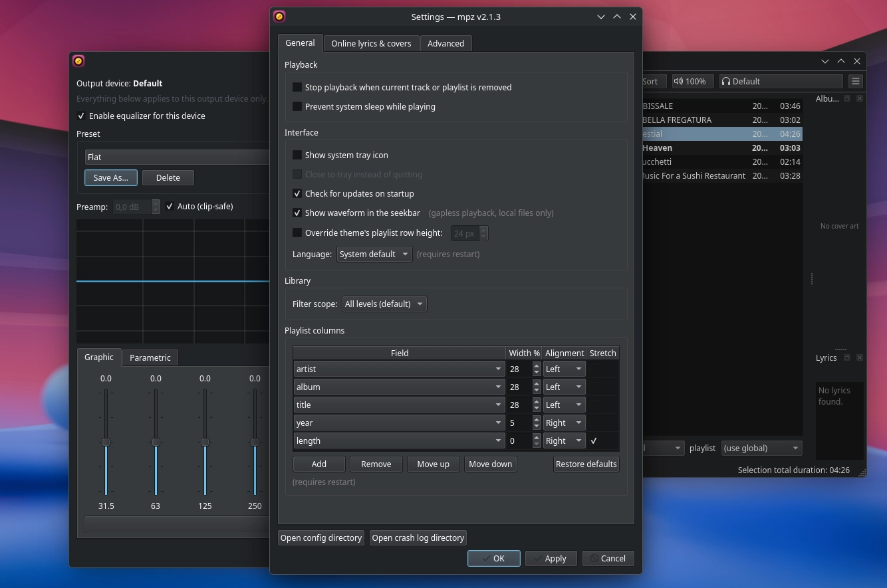Click the Delete preset button
Image resolution: width=887 pixels, height=588 pixels.
tap(168, 177)
